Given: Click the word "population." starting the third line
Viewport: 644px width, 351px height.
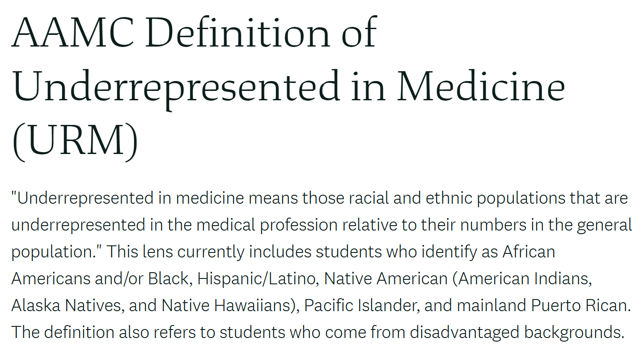Looking at the screenshot, I should (57, 252).
